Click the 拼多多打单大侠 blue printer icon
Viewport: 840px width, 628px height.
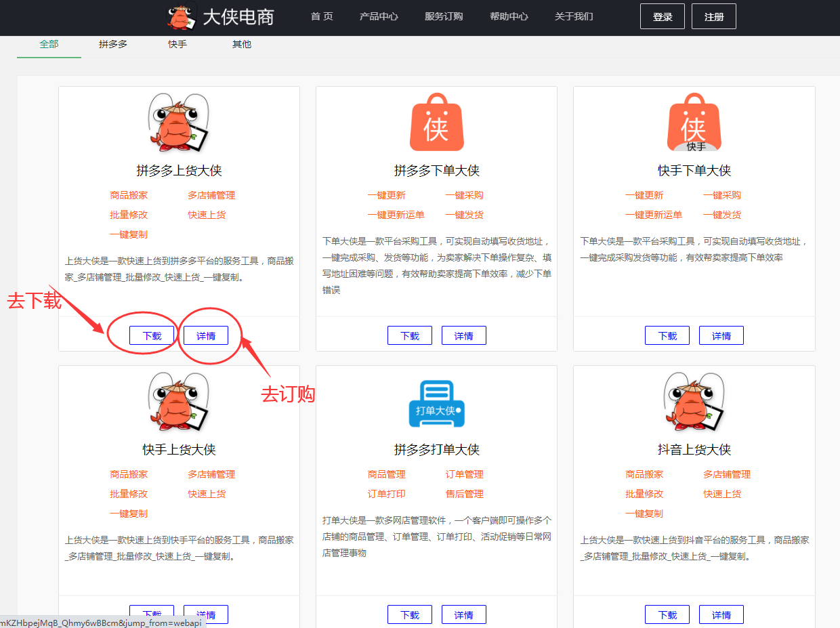pos(437,404)
